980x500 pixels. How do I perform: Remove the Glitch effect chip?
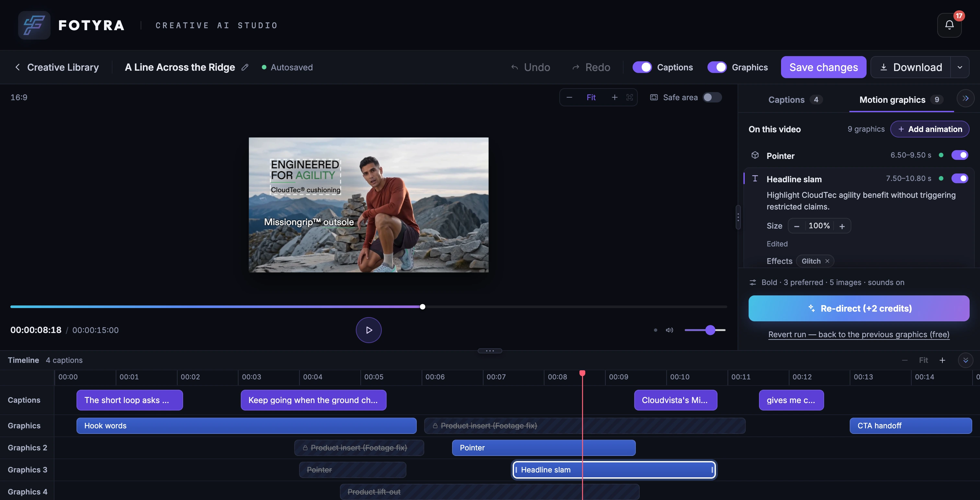coord(827,261)
